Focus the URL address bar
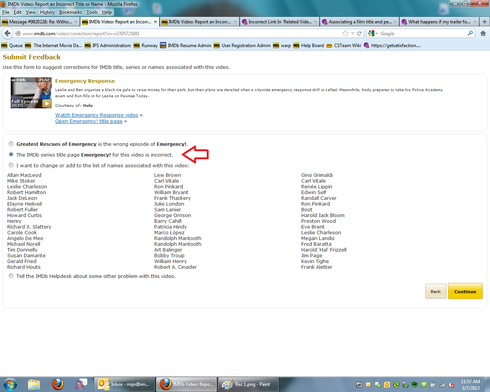 tap(180, 33)
